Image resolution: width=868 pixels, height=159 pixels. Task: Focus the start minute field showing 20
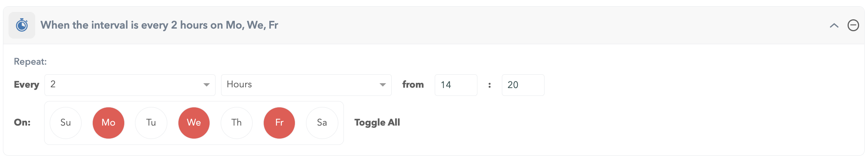523,85
